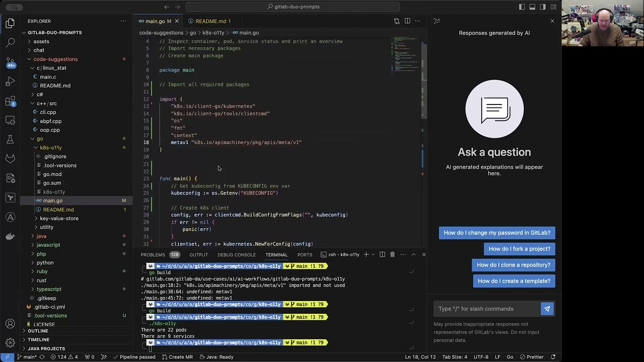Split the terminal pane

coord(382,254)
